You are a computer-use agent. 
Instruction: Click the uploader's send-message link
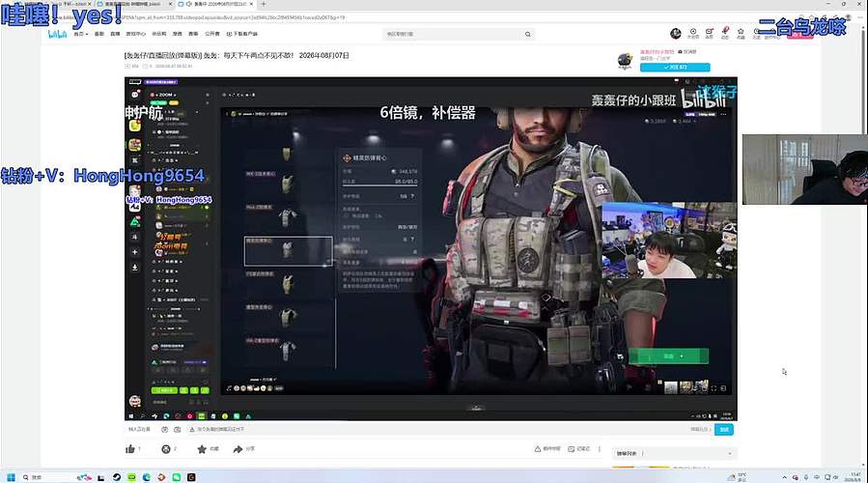tap(687, 51)
